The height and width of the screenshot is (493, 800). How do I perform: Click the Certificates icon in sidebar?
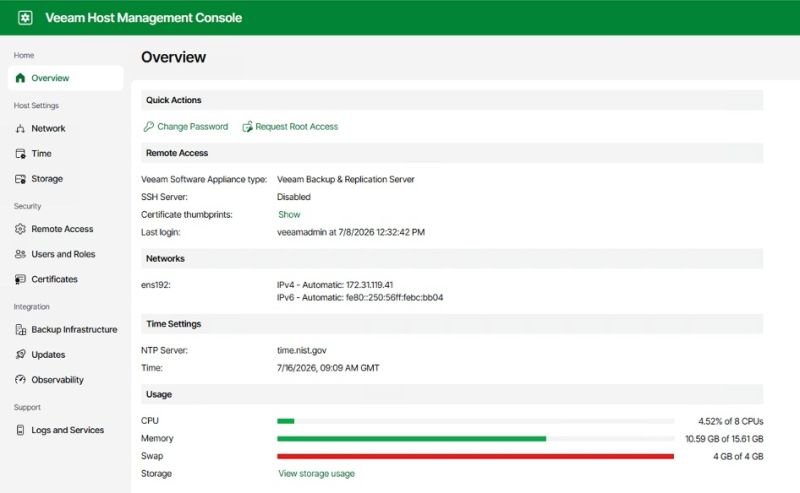pyautogui.click(x=20, y=279)
